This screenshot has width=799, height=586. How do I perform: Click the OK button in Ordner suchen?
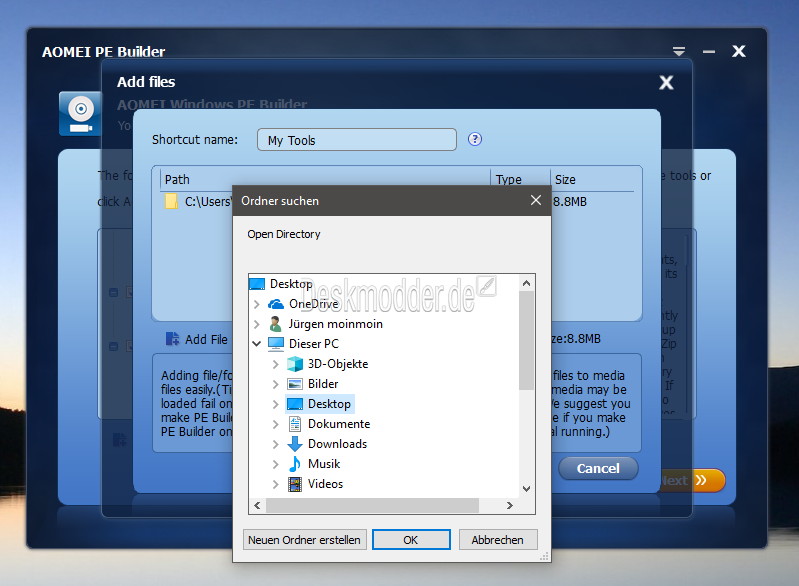click(x=411, y=540)
